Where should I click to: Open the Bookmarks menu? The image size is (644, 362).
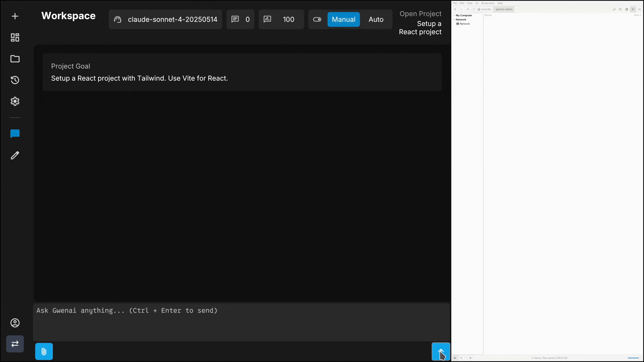(487, 3)
